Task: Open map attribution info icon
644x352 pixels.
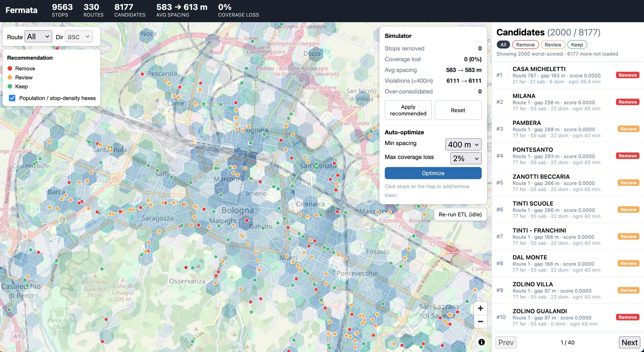Action: [481, 342]
